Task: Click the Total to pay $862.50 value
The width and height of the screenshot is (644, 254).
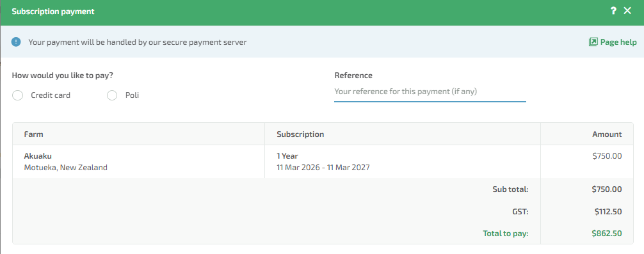Action: pos(607,234)
